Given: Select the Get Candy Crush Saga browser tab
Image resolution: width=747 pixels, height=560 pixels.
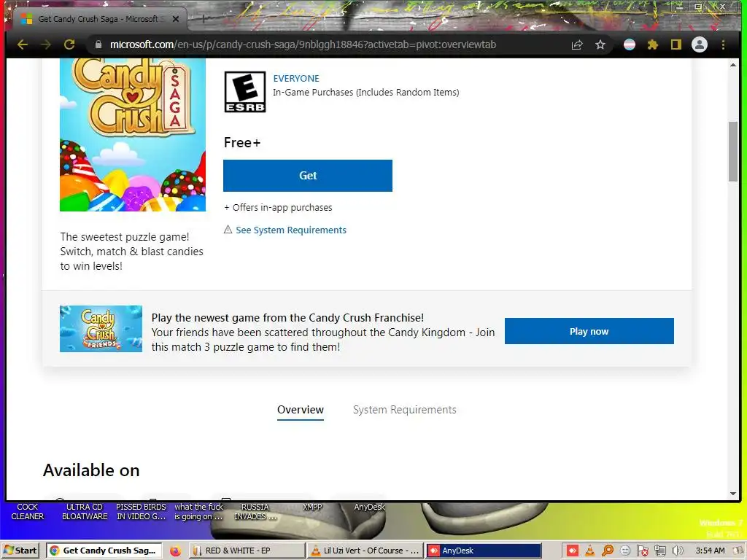Looking at the screenshot, I should (x=98, y=19).
